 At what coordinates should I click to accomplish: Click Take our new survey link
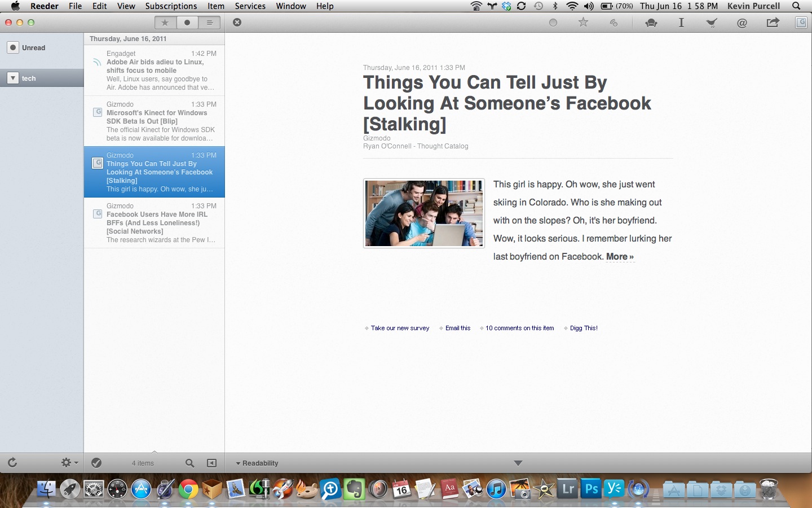coord(400,328)
